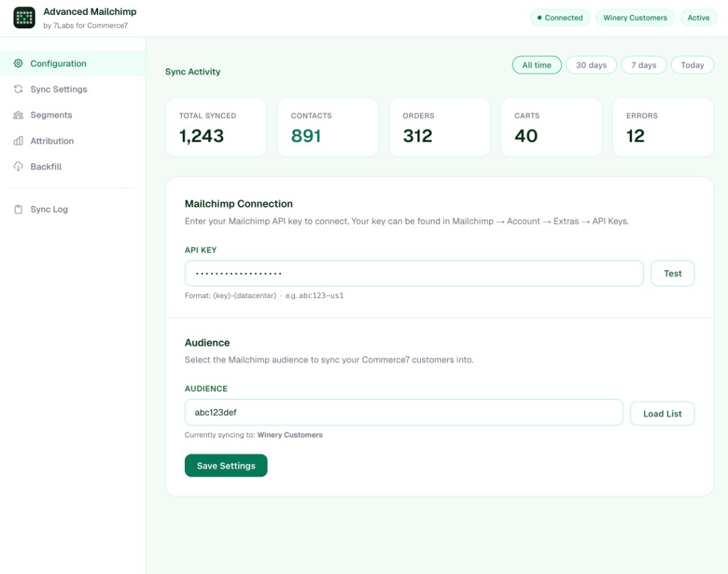Click 'Enter your Mailchimp API key' description
This screenshot has width=728, height=574.
(407, 221)
